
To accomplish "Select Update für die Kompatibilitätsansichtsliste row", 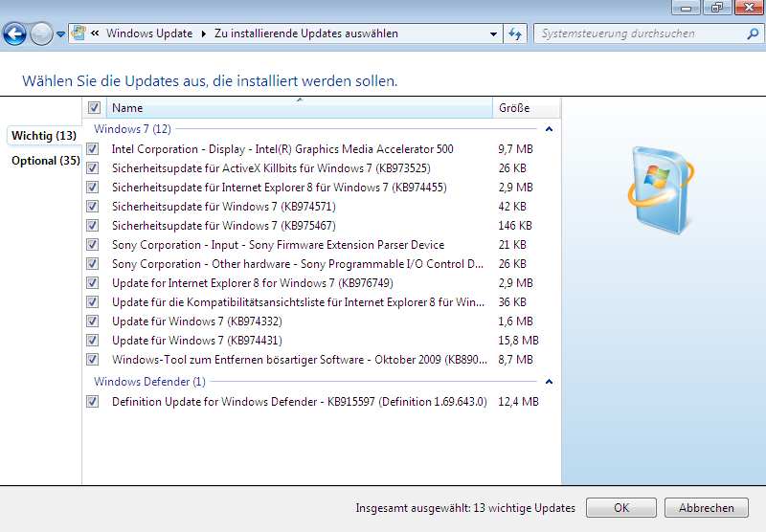I will point(322,302).
